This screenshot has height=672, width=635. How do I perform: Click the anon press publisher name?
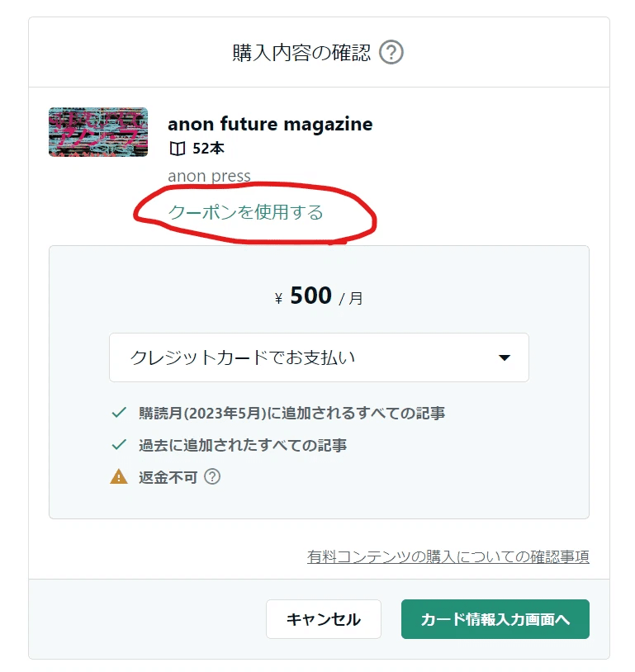(x=209, y=176)
